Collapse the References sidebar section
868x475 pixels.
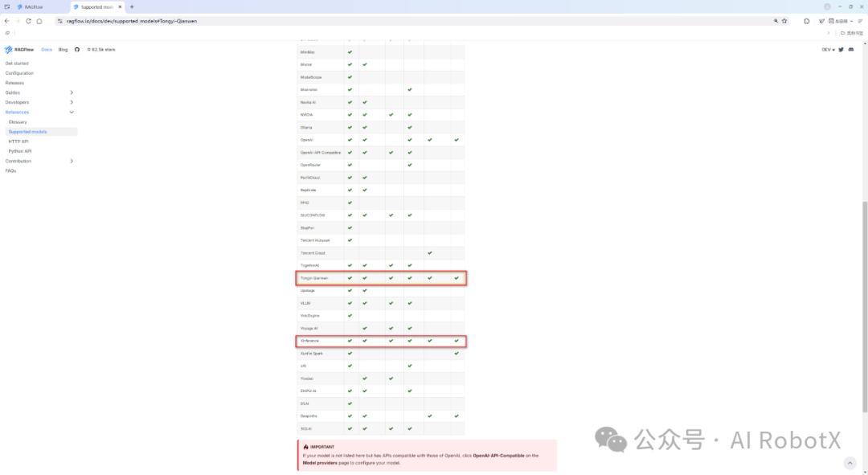72,113
